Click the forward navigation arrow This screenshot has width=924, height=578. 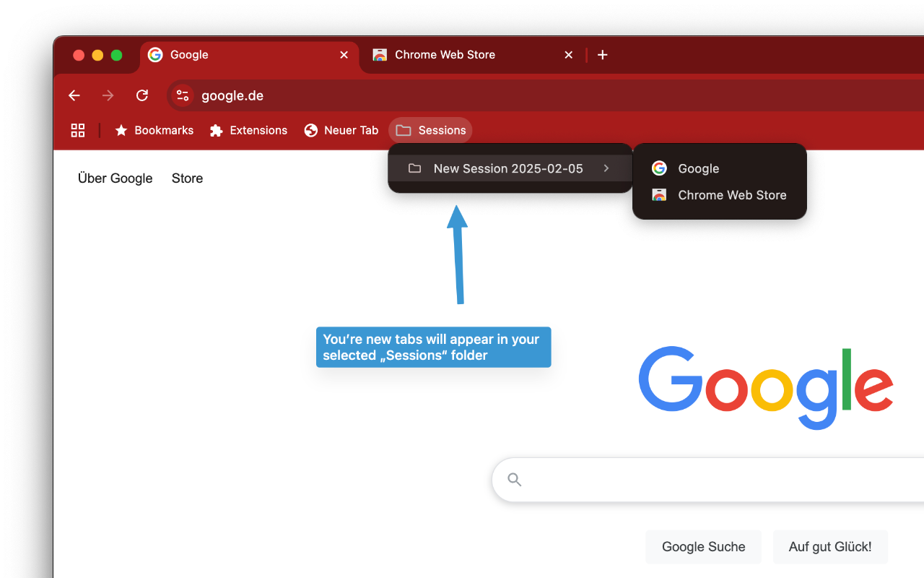pyautogui.click(x=108, y=95)
